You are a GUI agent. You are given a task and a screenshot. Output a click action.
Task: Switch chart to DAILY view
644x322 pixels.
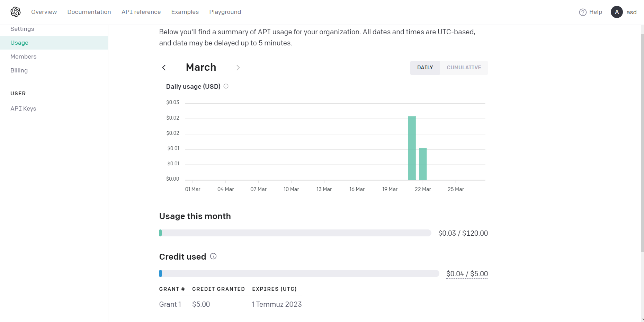pos(425,68)
